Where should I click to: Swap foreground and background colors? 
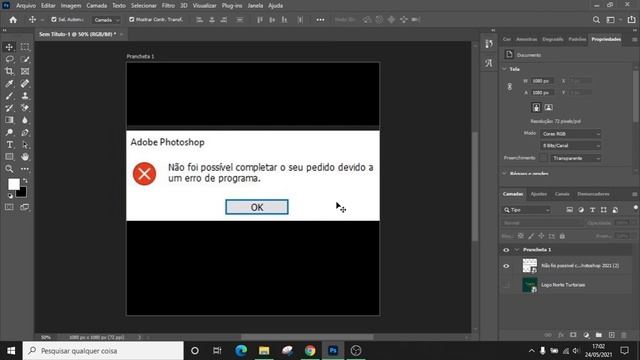click(x=25, y=180)
